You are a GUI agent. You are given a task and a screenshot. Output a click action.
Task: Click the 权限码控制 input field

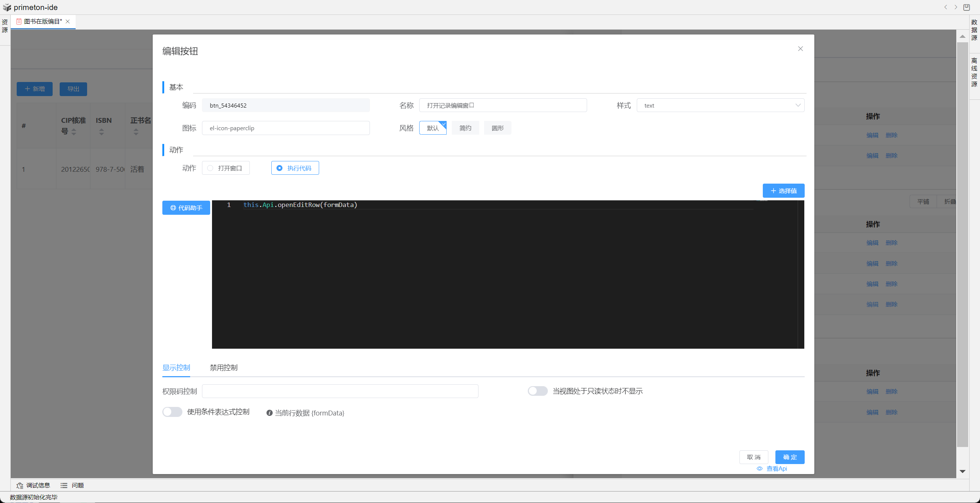[x=340, y=391]
